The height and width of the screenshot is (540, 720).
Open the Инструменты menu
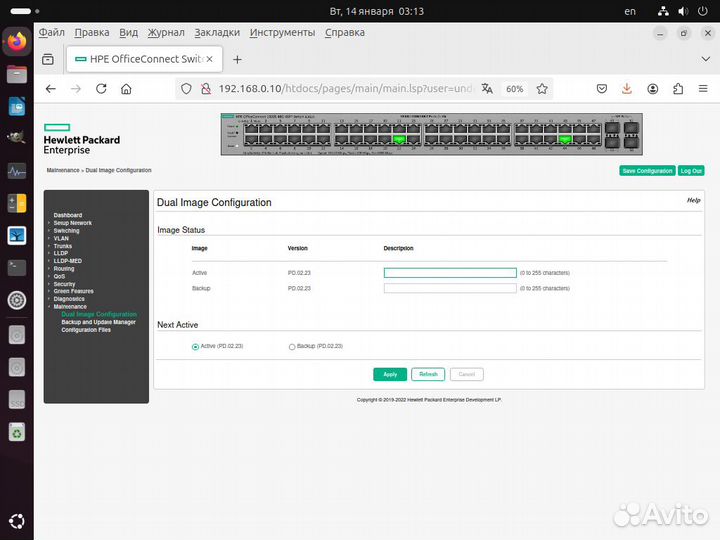point(282,33)
